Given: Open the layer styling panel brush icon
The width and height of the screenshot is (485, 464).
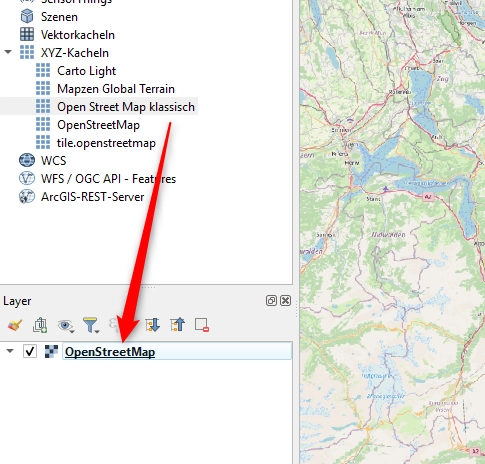Looking at the screenshot, I should [x=15, y=325].
